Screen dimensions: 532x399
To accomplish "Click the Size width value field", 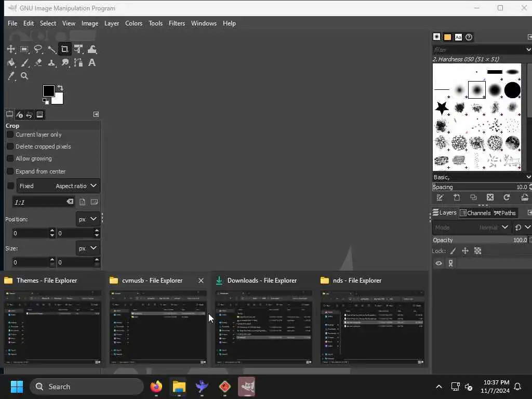I will point(30,262).
